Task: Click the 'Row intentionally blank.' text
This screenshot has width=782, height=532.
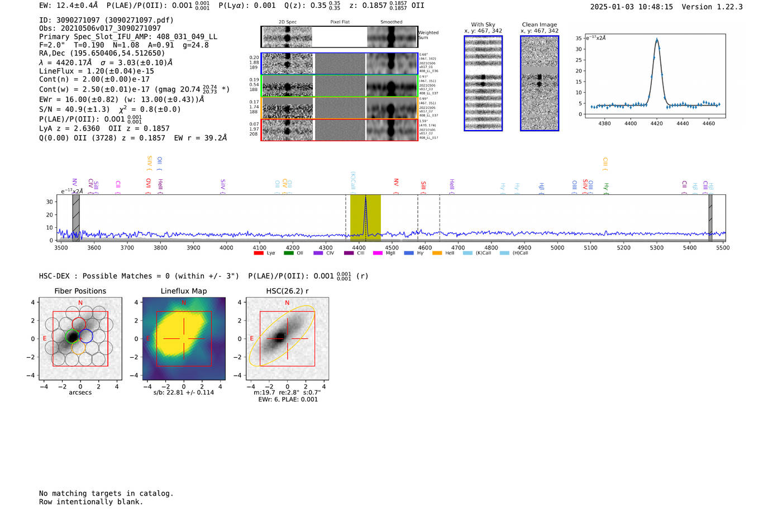Action: tap(91, 502)
